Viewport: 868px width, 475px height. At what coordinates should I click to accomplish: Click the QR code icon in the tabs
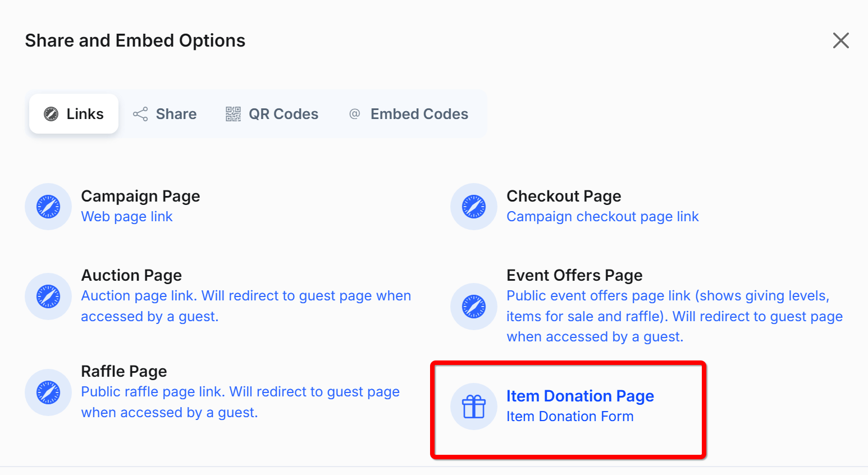point(233,114)
